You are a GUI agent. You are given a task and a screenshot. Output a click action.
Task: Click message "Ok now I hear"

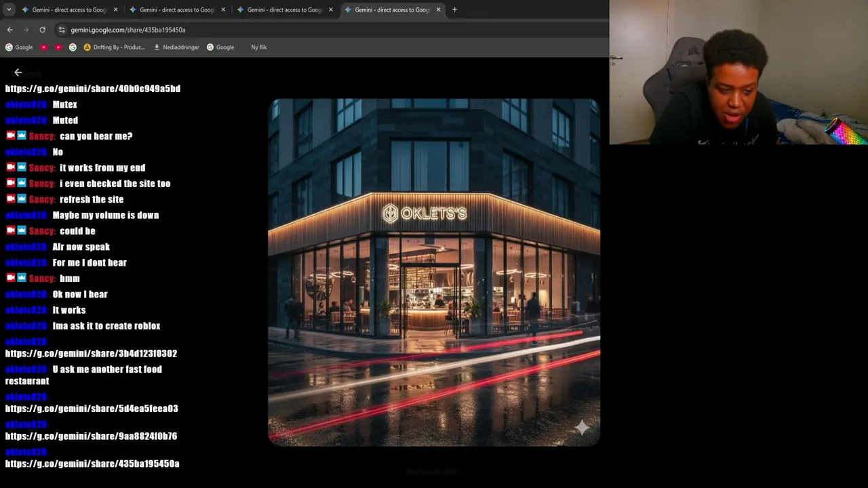(x=80, y=295)
